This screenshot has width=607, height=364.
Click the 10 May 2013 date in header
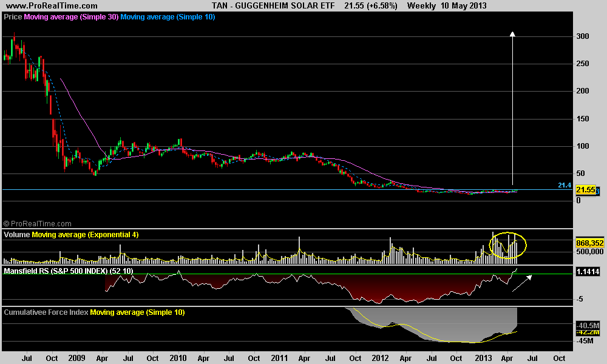click(x=465, y=5)
